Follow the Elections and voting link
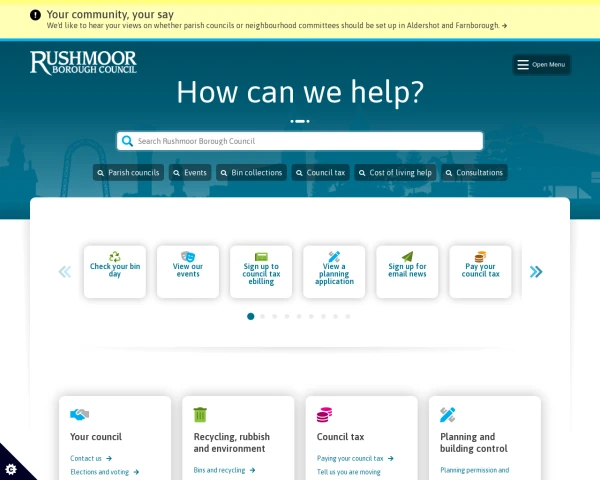600x480 pixels. (104, 472)
